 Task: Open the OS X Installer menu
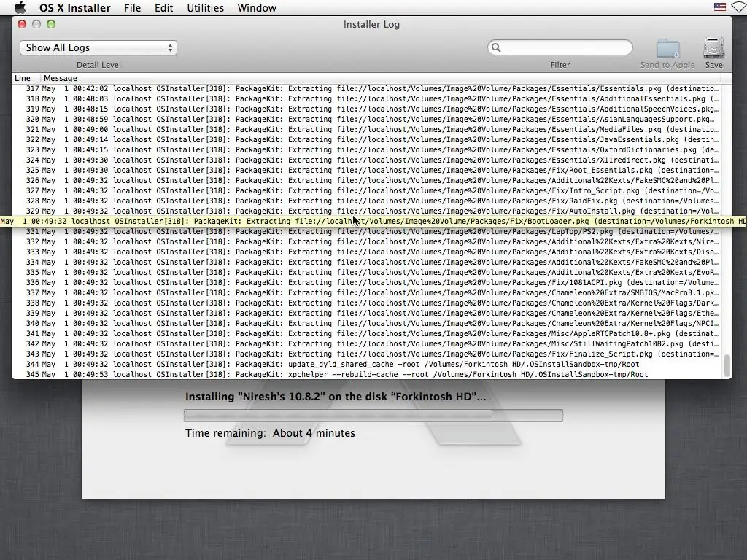[x=75, y=8]
